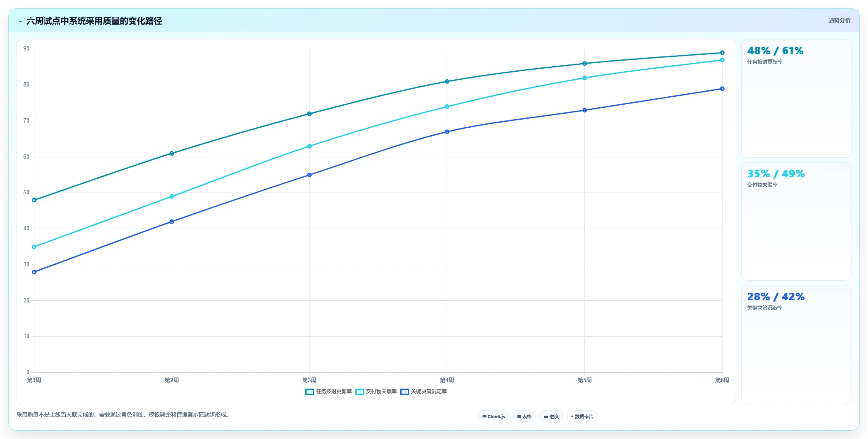Click the 任务按时更新率 point at 第1周 (48)

click(x=34, y=200)
